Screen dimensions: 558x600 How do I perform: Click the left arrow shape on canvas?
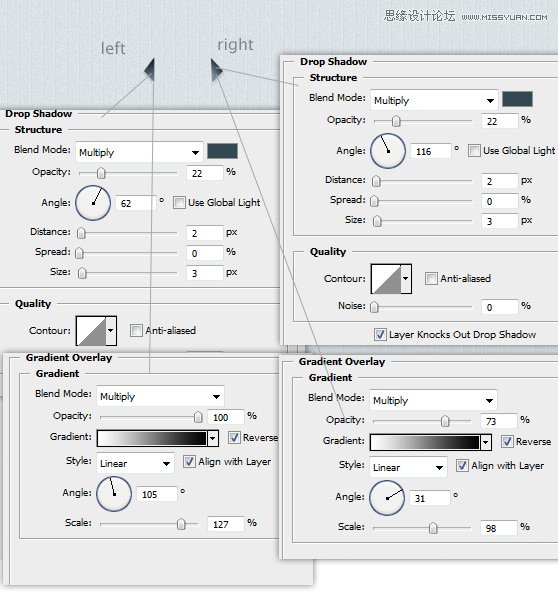150,70
